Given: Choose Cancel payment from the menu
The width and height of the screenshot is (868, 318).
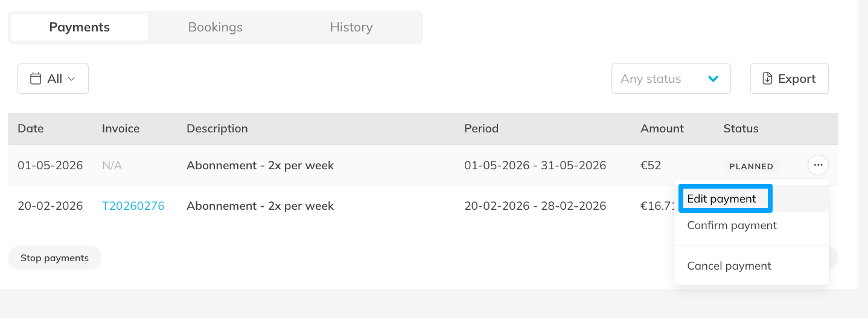Looking at the screenshot, I should (729, 266).
